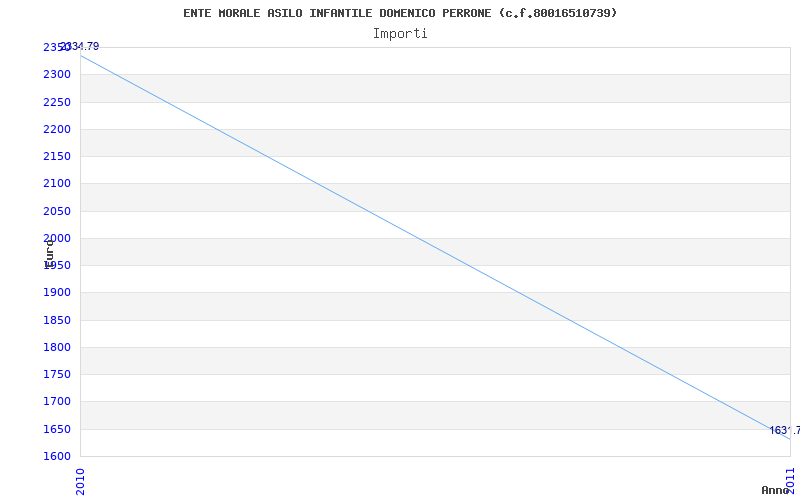Screen dimensions: 800x500
Task: Select the 2010 x-axis year label
Action: click(80, 481)
